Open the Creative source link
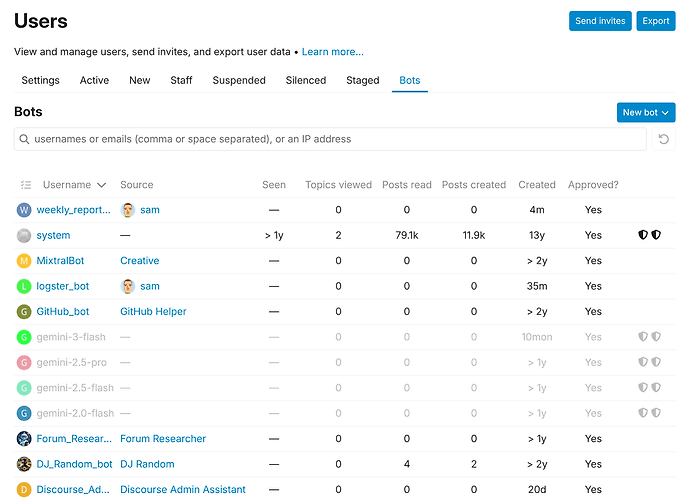This screenshot has width=687, height=500. (x=139, y=261)
